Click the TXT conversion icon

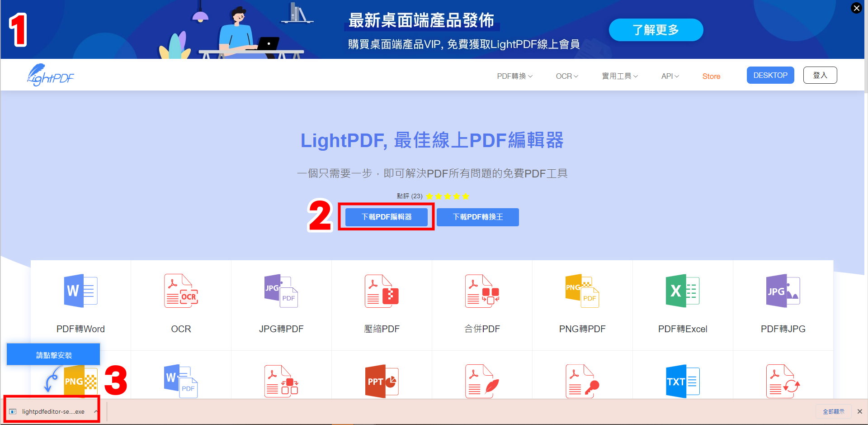pyautogui.click(x=683, y=382)
